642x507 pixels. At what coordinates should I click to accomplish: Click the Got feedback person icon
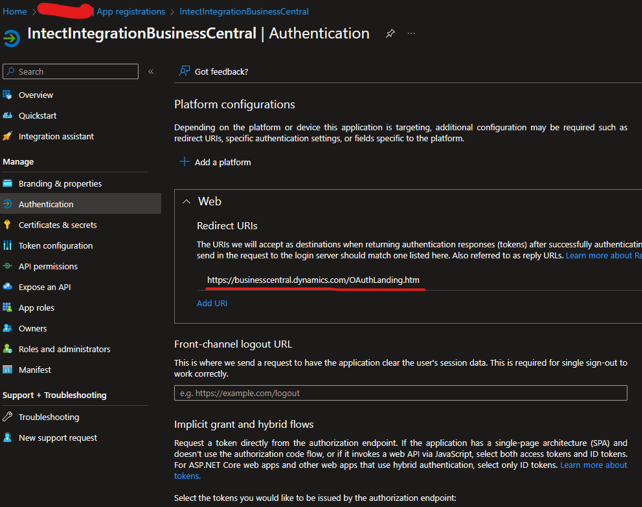pos(184,71)
